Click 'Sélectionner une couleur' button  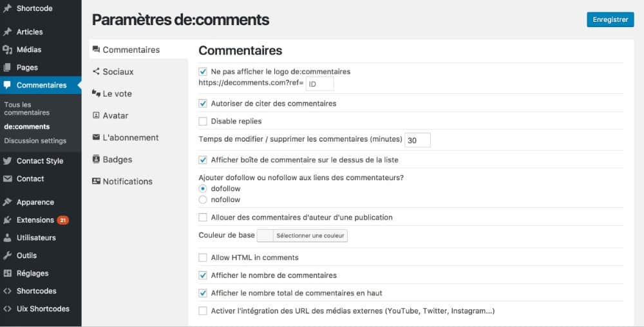310,236
